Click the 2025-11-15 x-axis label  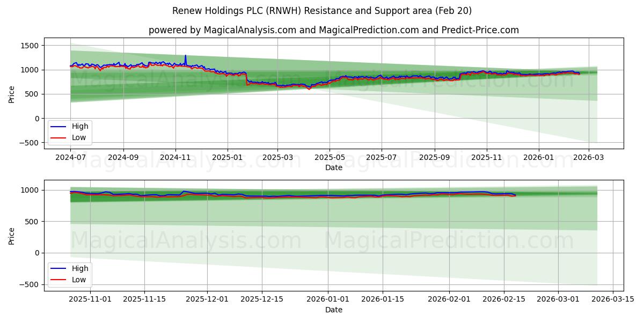coord(144,300)
